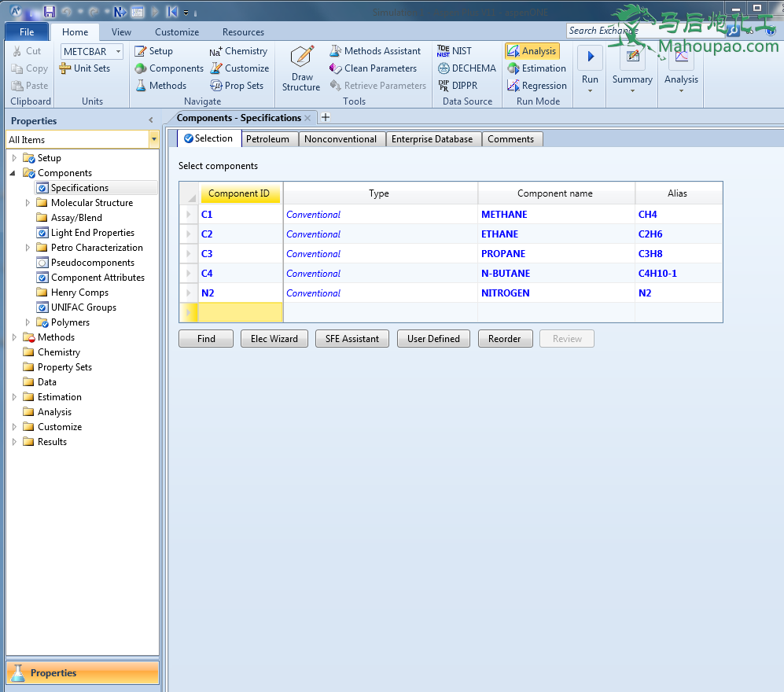Click the empty Component ID cell
The image size is (784, 692).
click(240, 313)
